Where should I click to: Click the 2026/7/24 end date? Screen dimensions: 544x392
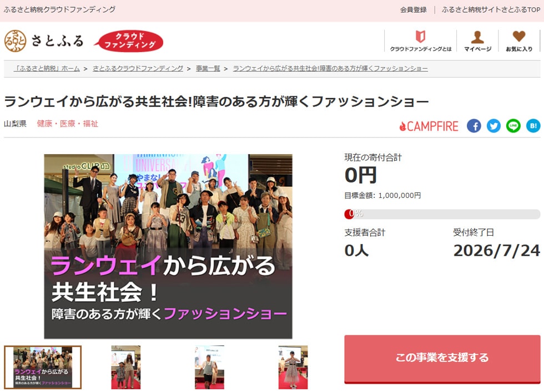[x=496, y=251]
